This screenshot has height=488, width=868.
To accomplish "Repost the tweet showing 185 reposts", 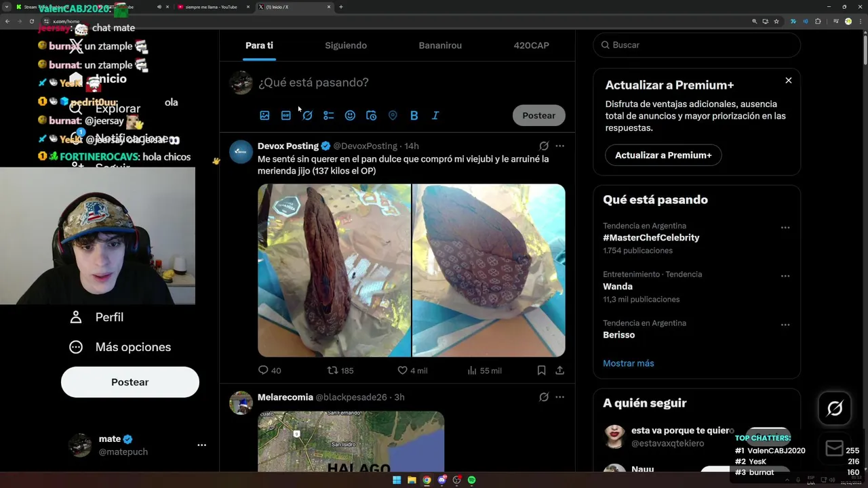I will point(340,370).
